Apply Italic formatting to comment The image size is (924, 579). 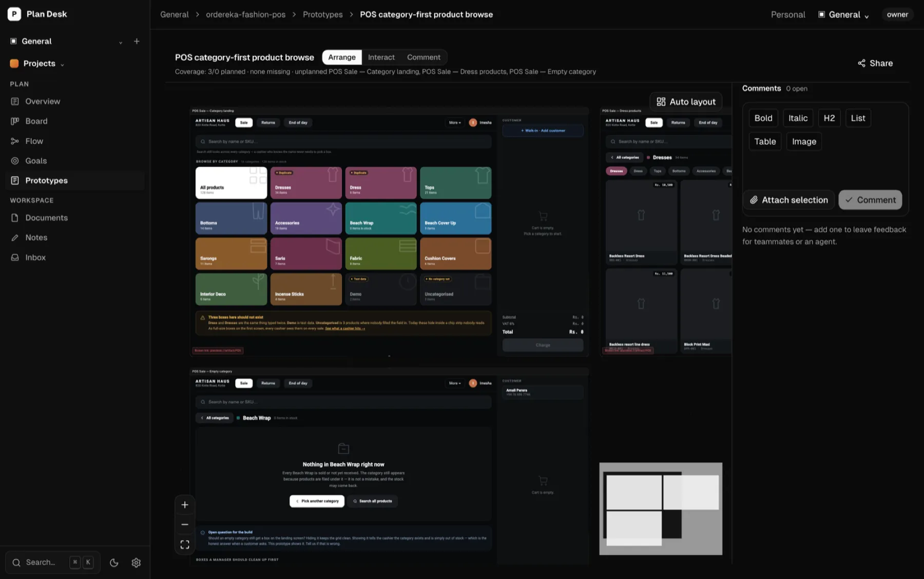point(798,118)
